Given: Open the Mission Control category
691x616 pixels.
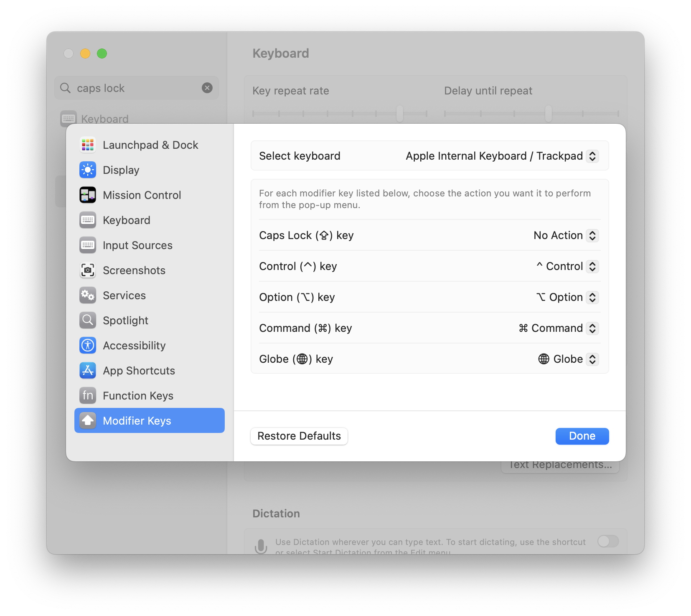Looking at the screenshot, I should coord(150,195).
